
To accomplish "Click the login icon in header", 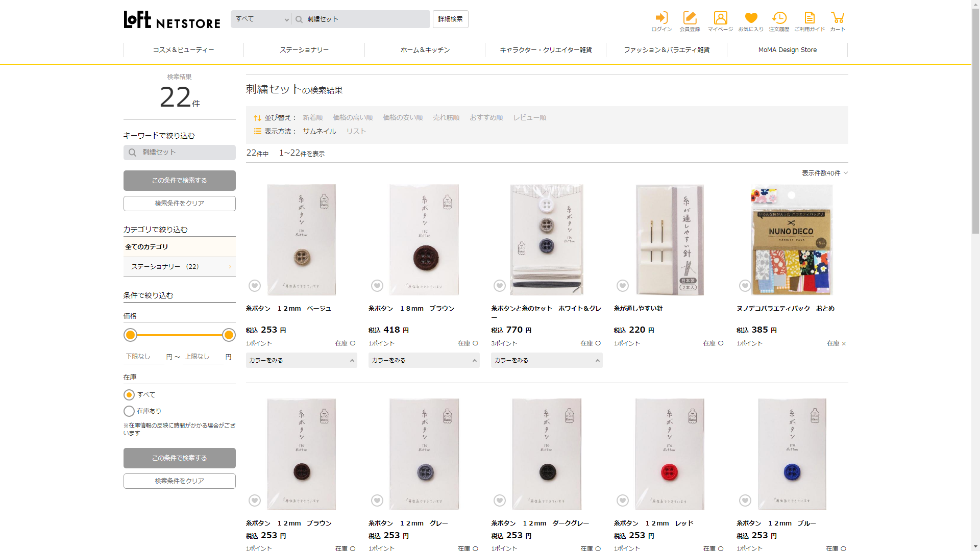I will [661, 18].
